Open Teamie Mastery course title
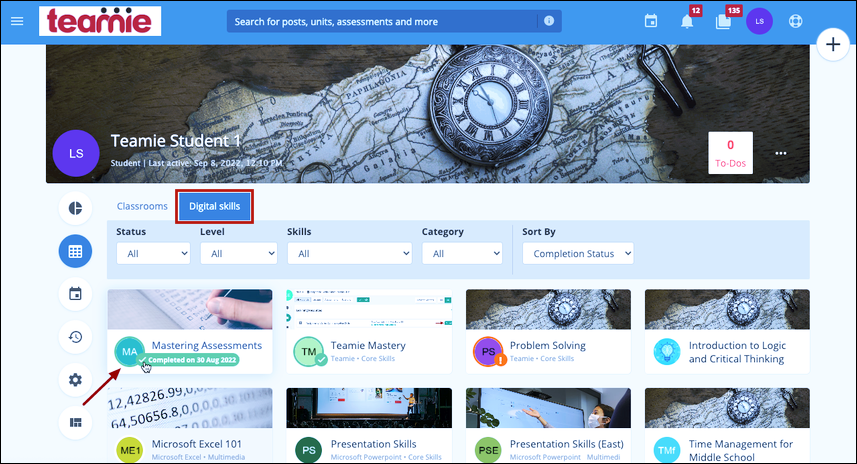The image size is (857, 464). click(368, 345)
